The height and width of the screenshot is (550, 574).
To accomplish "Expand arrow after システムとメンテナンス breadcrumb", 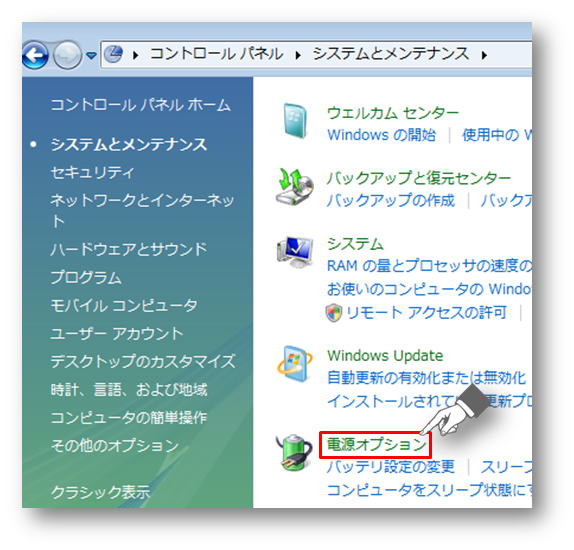I will pos(484,55).
